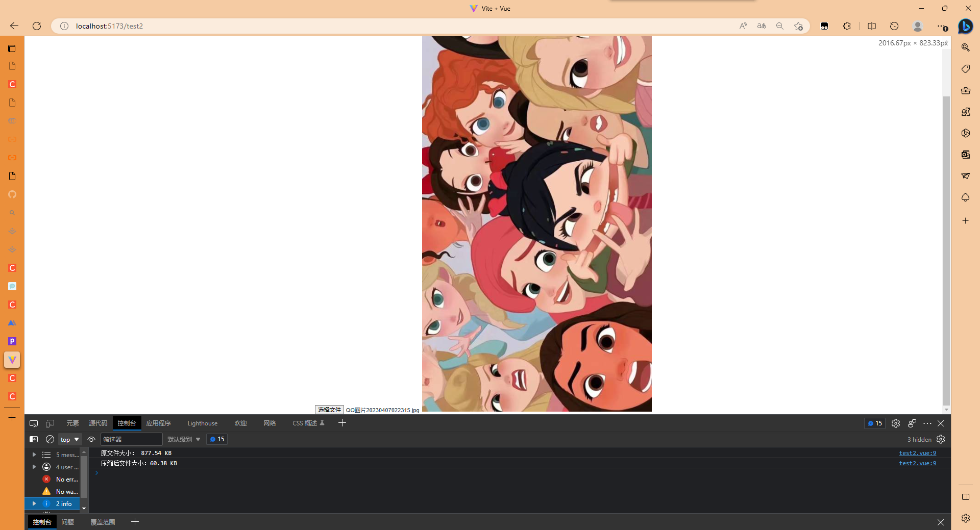Open the user profile avatar

tap(918, 26)
